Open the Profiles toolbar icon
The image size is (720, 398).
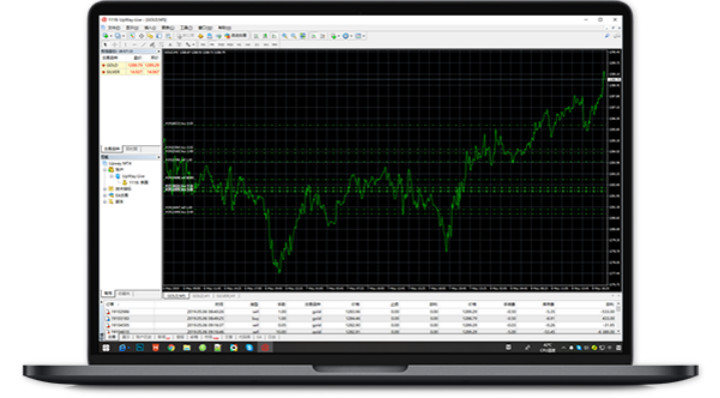[118, 36]
